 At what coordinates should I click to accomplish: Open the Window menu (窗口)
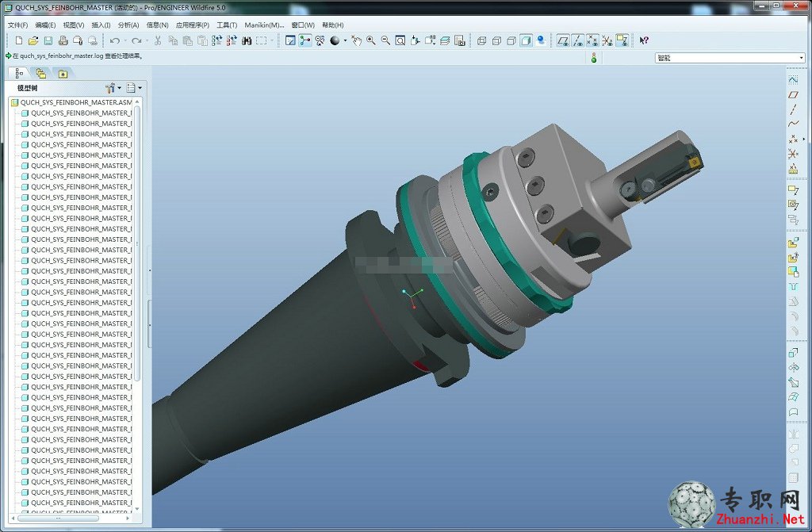tap(303, 25)
